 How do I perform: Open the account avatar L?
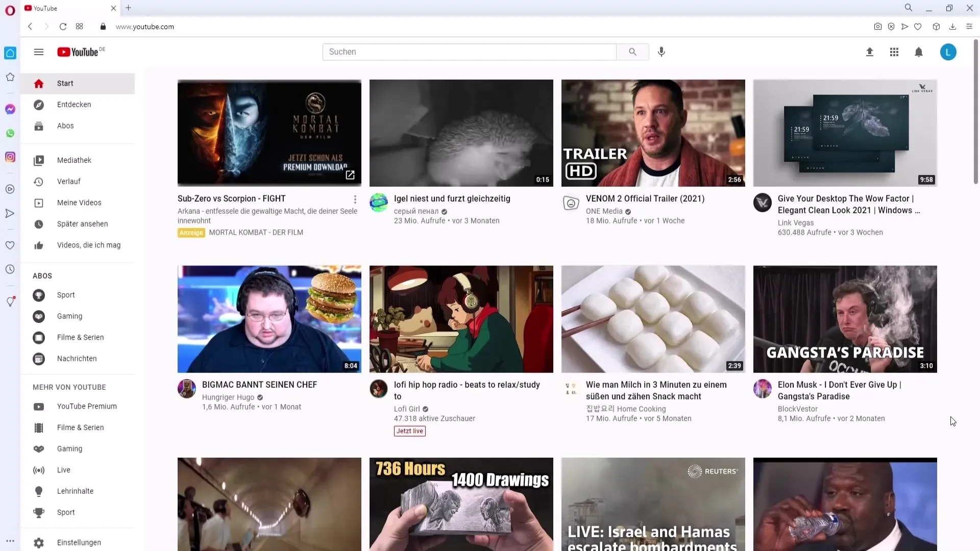[x=948, y=52]
